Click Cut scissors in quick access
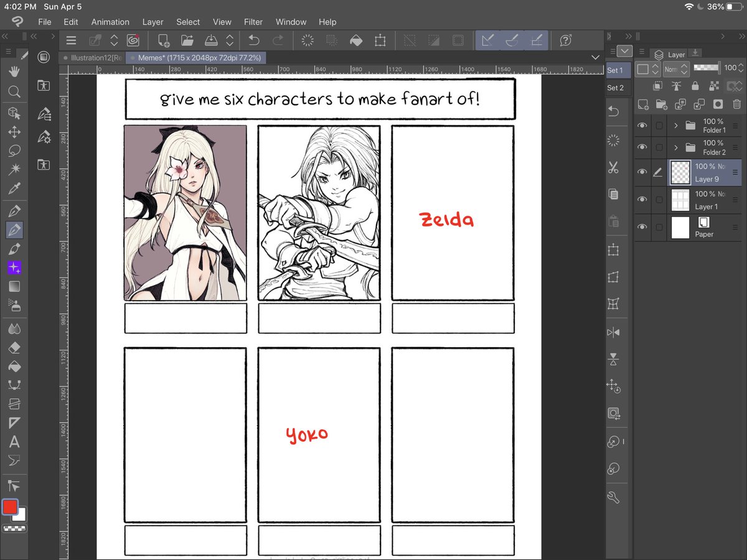The image size is (747, 560). 613,167
